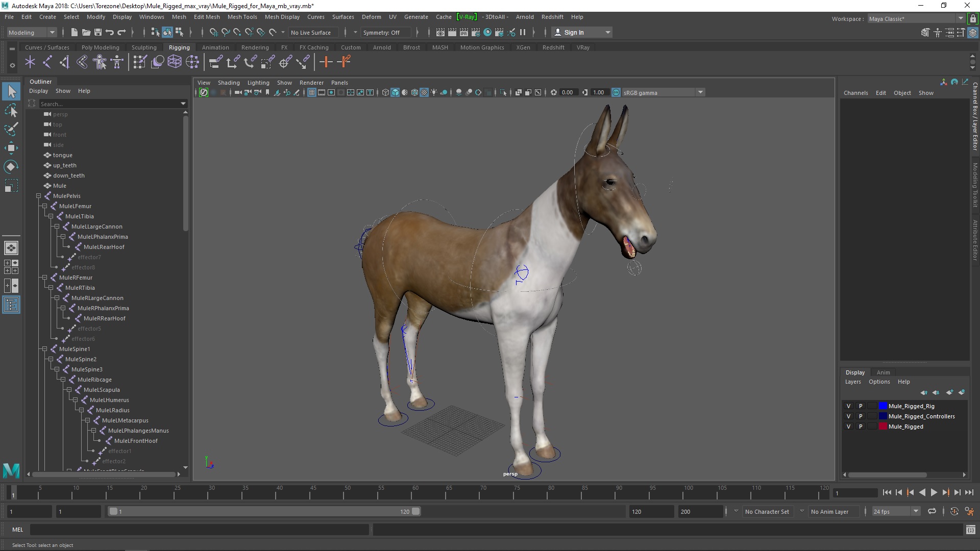Open the Sign In dropdown
Screen dimensions: 980x551
click(x=582, y=32)
